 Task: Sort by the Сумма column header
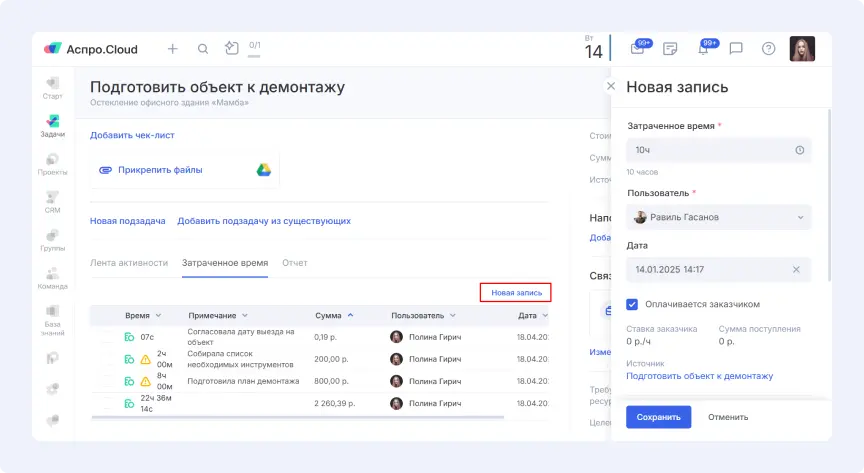point(329,315)
